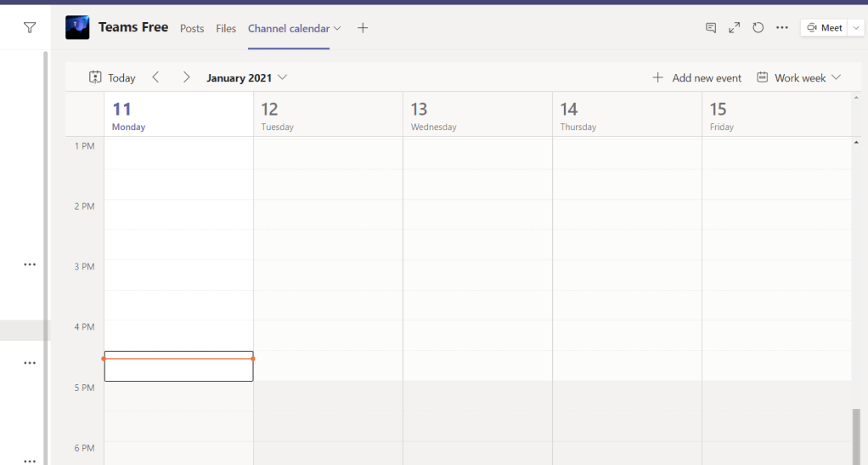The height and width of the screenshot is (465, 868).
Task: Open the Channel calendar tab dropdown arrow
Action: point(337,28)
